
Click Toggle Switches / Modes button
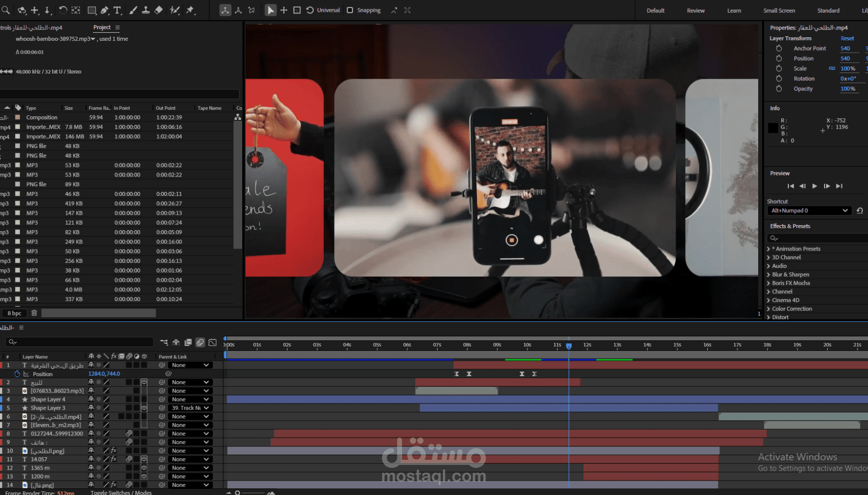pos(121,492)
